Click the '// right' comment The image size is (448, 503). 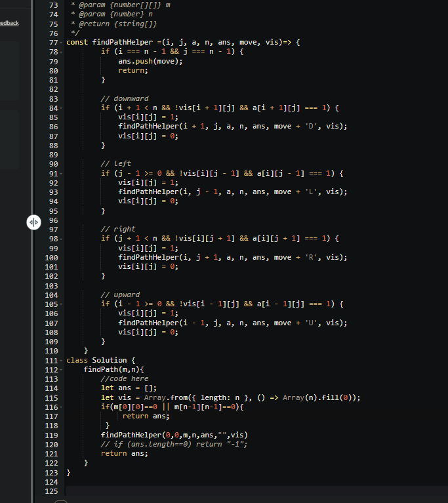[x=118, y=229]
